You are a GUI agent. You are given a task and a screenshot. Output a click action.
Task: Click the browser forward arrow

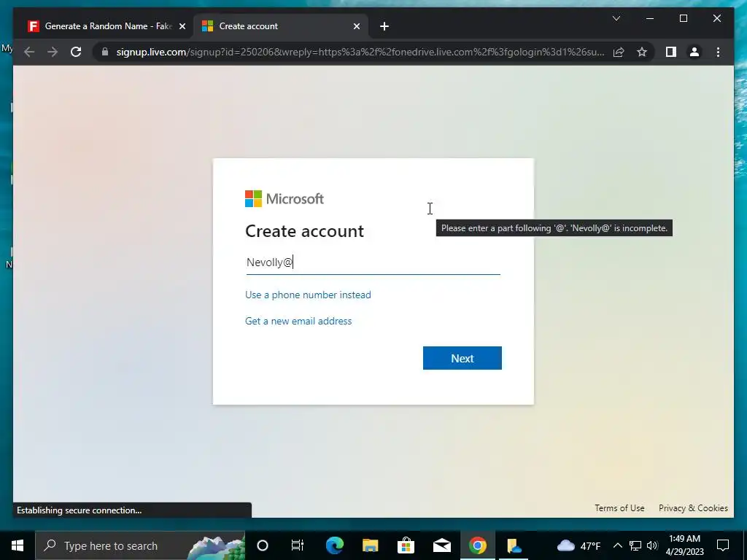pos(53,52)
